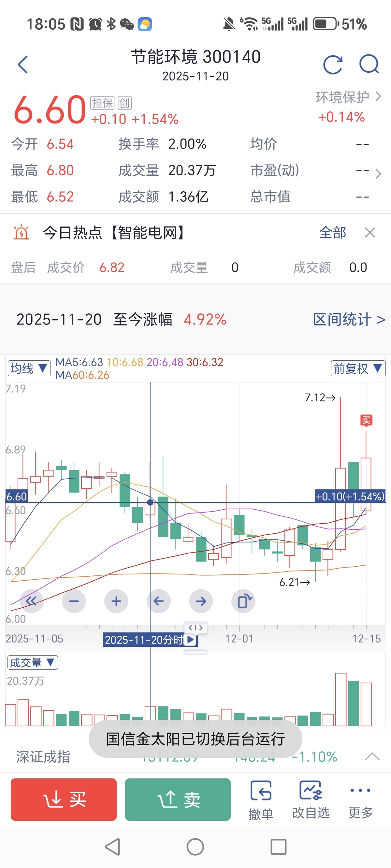Open the 前复权 adjustment dropdown
This screenshot has height=868, width=391.
tap(358, 368)
